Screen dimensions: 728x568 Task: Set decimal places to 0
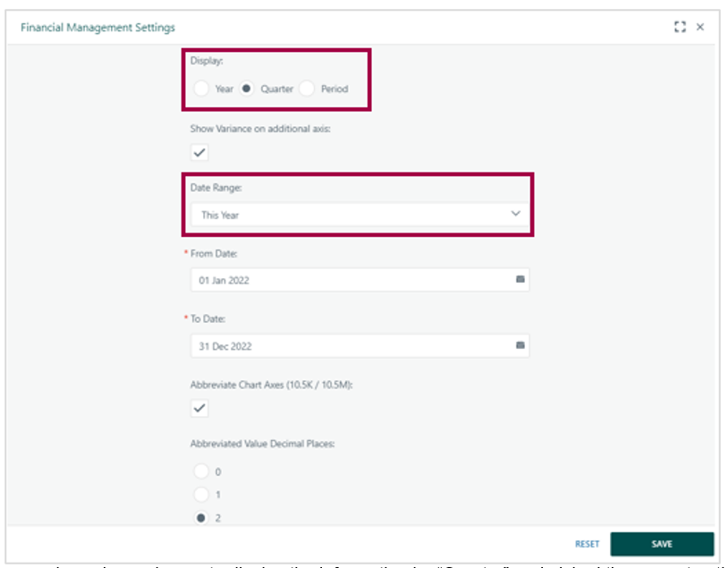click(201, 471)
